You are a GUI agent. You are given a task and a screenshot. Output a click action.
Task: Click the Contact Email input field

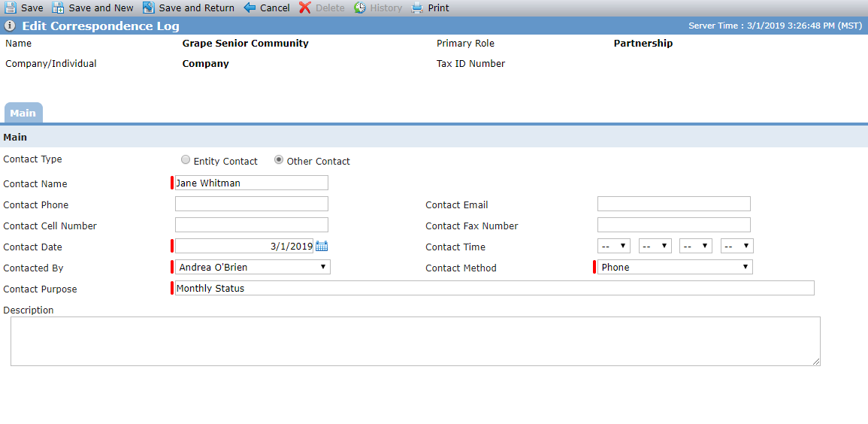pyautogui.click(x=673, y=204)
